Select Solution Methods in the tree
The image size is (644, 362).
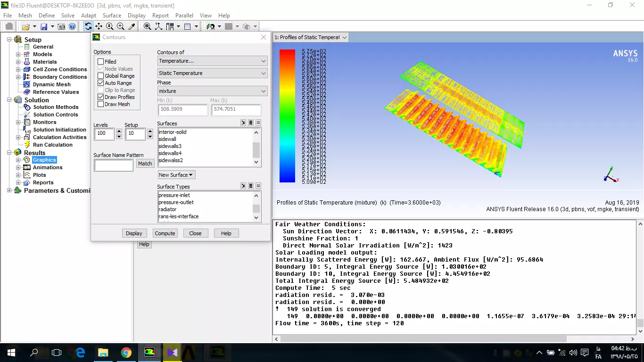pyautogui.click(x=56, y=107)
